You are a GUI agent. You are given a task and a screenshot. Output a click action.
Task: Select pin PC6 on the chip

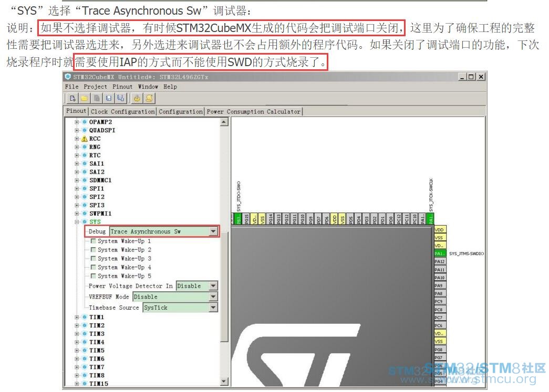[440, 325]
